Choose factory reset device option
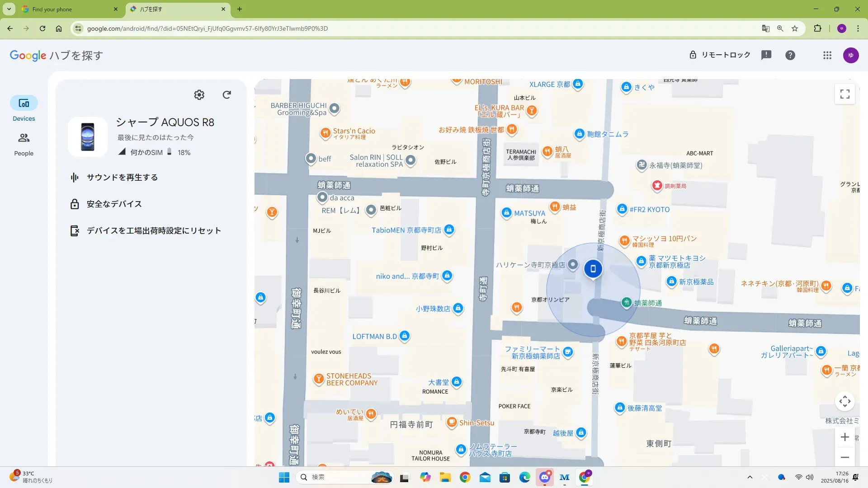 point(154,230)
